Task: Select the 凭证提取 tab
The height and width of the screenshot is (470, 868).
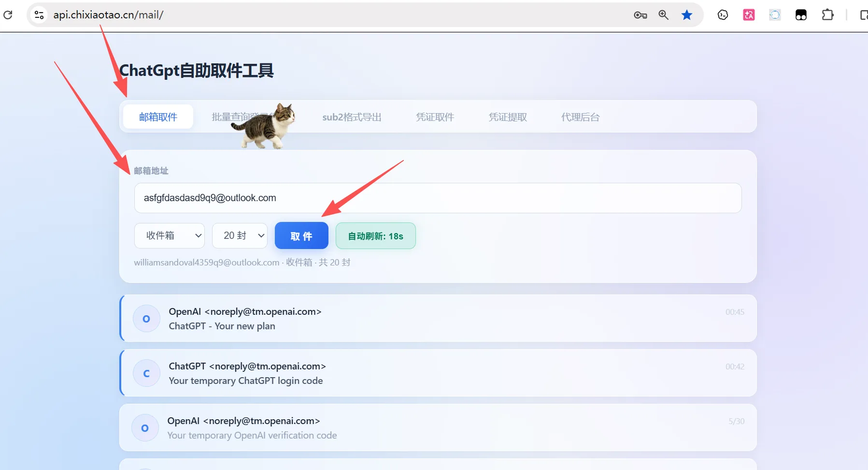Action: [x=508, y=117]
